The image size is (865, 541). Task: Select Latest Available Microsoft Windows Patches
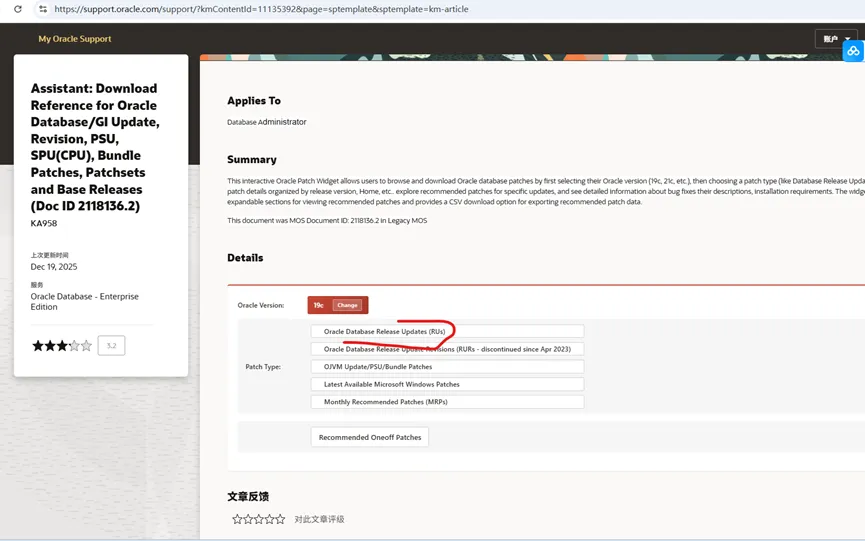(447, 384)
